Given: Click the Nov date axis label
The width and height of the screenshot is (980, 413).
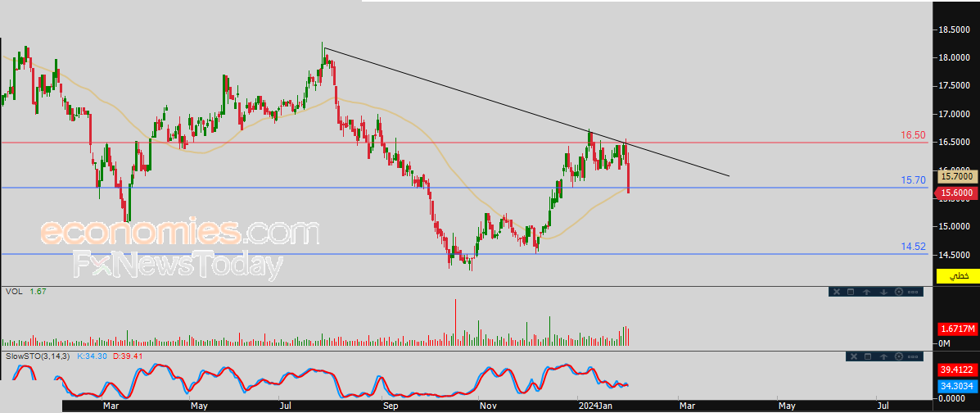Looking at the screenshot, I should (x=487, y=406).
